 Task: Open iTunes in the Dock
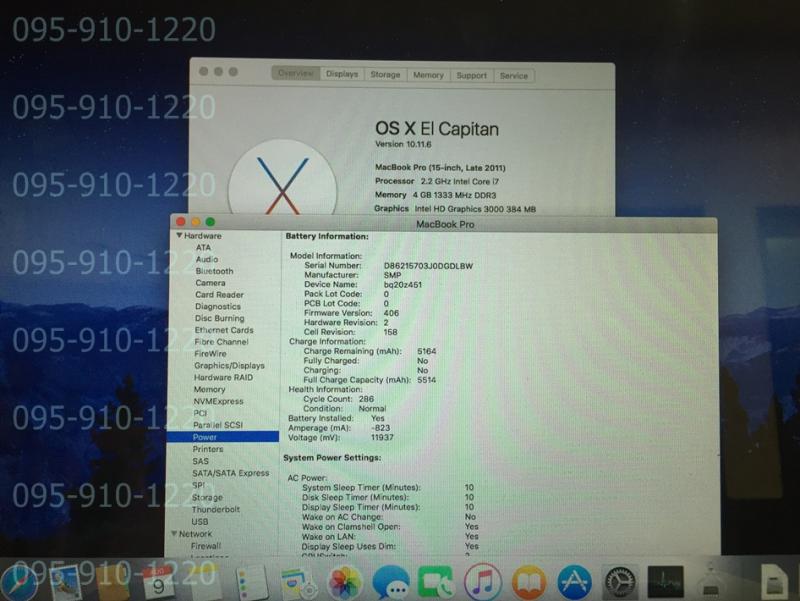pos(483,582)
